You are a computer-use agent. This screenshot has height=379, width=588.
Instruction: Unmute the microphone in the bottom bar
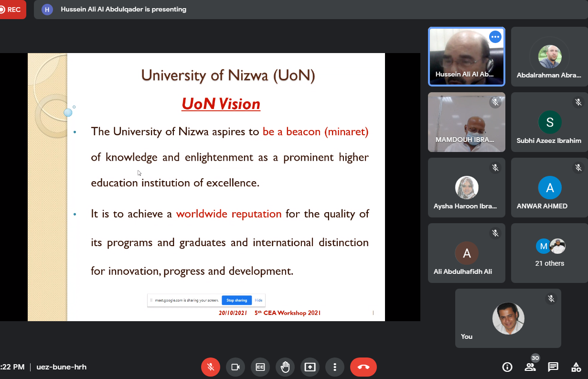point(211,367)
